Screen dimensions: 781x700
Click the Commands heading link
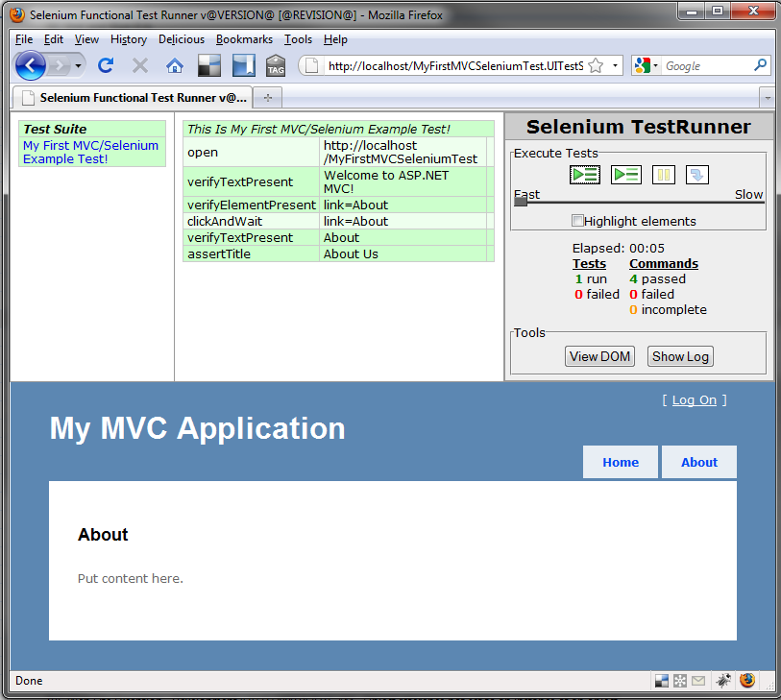click(x=664, y=263)
